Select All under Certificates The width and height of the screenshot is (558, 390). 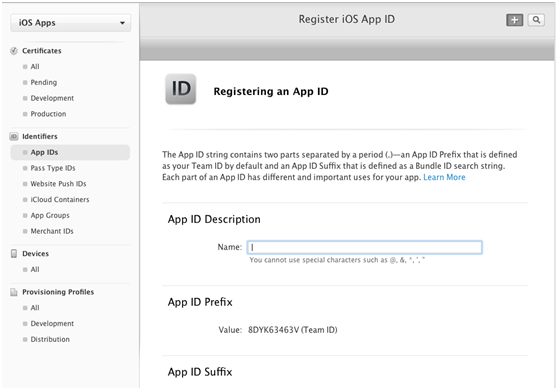35,67
